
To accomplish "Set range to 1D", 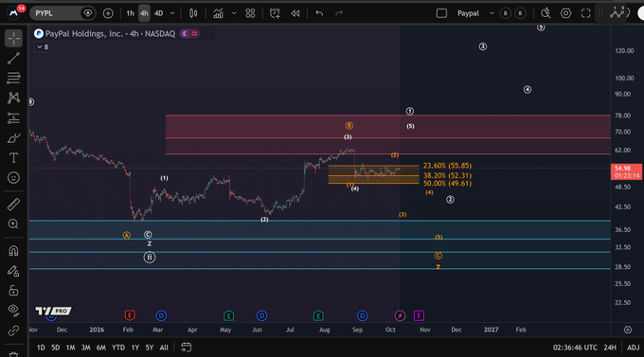I will 41,348.
